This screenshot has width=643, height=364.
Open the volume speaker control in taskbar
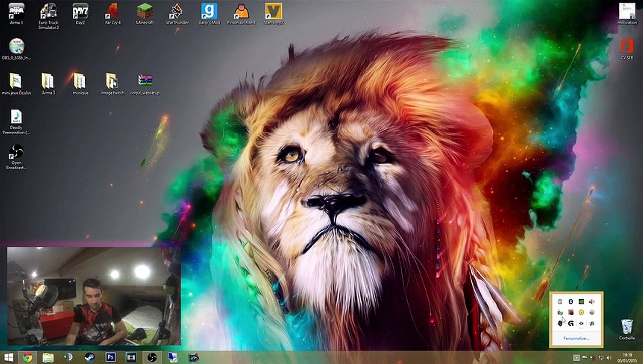click(609, 358)
